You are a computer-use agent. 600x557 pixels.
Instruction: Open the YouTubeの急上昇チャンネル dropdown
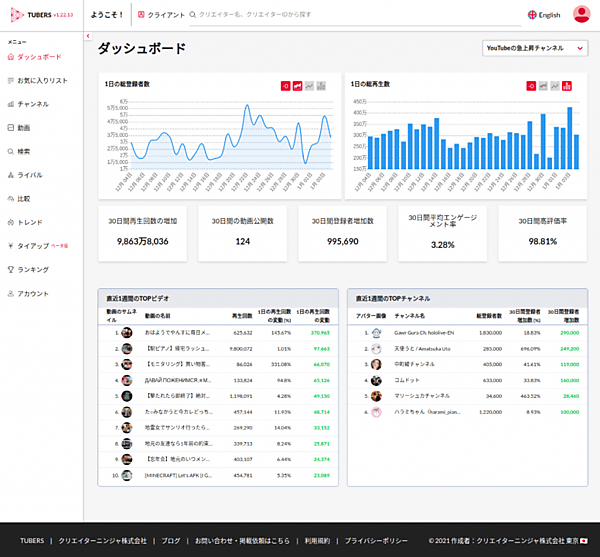point(534,48)
